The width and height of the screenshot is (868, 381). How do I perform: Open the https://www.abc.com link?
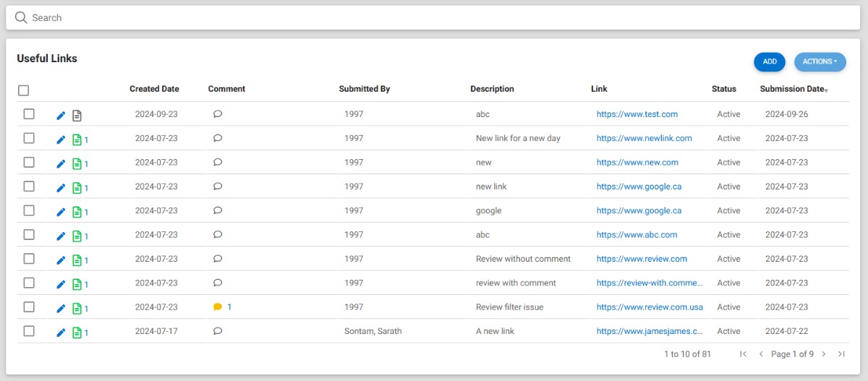coord(637,235)
